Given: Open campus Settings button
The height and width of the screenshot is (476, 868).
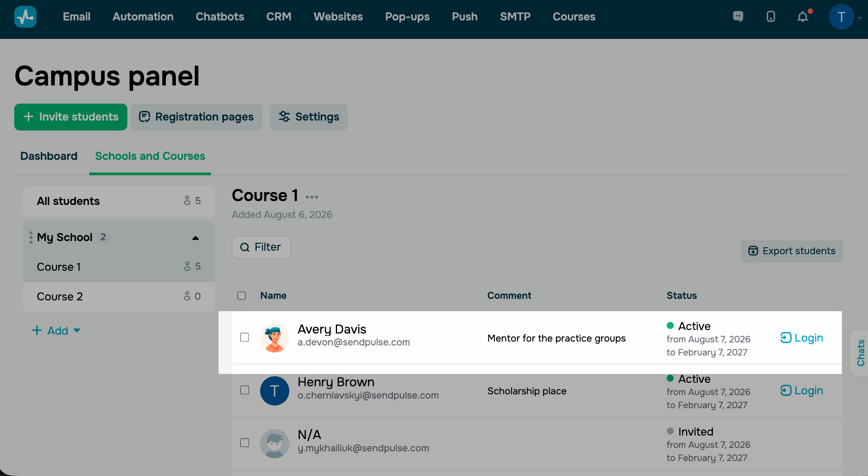Looking at the screenshot, I should pos(309,117).
